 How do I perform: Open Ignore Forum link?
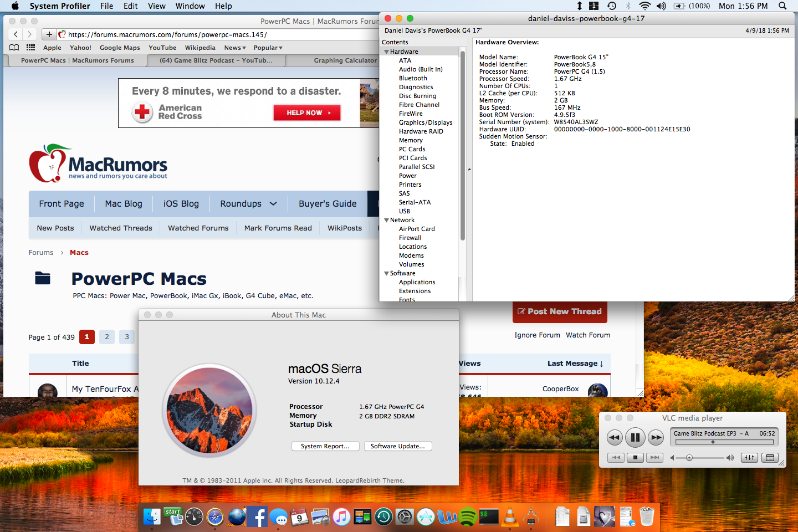pyautogui.click(x=537, y=335)
